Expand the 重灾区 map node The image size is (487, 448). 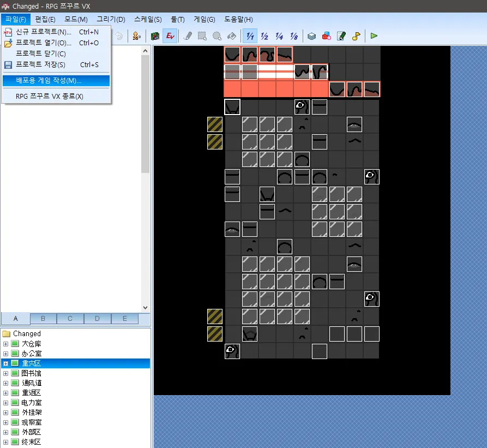[5, 363]
